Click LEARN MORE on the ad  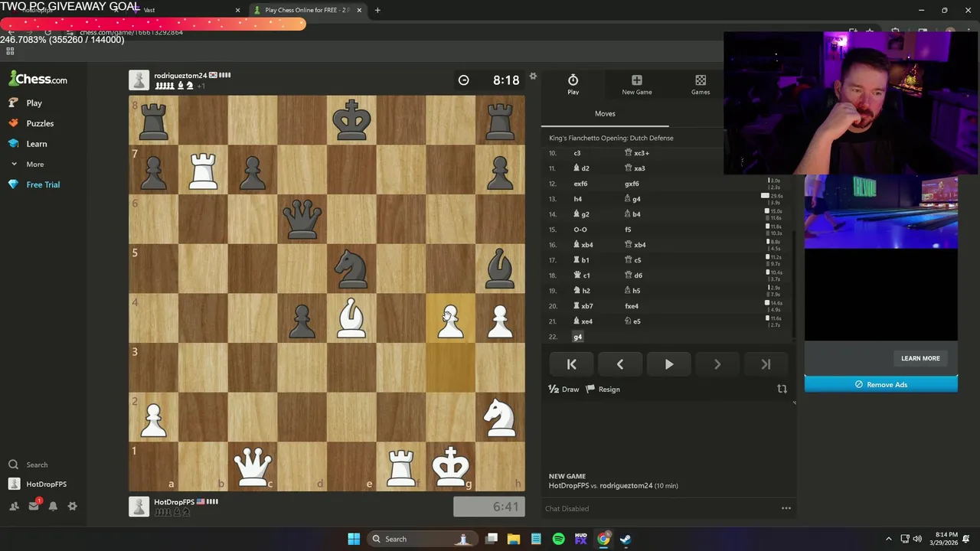920,358
